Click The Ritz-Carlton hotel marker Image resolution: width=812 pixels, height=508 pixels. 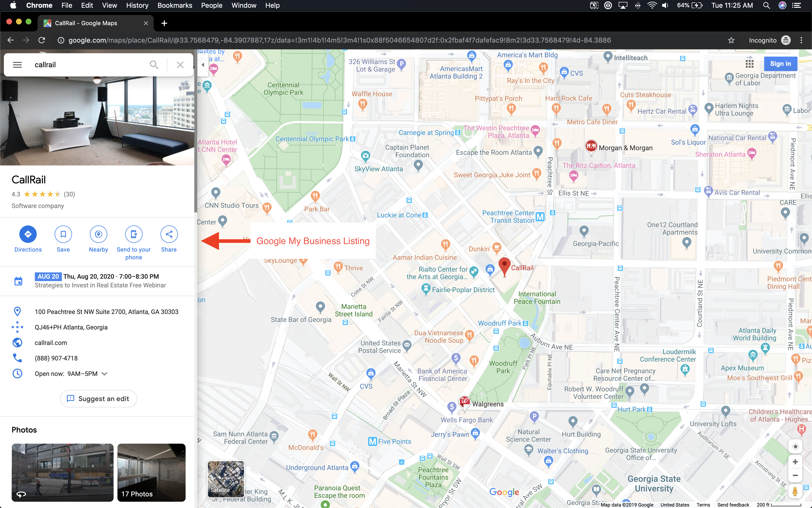[573, 175]
